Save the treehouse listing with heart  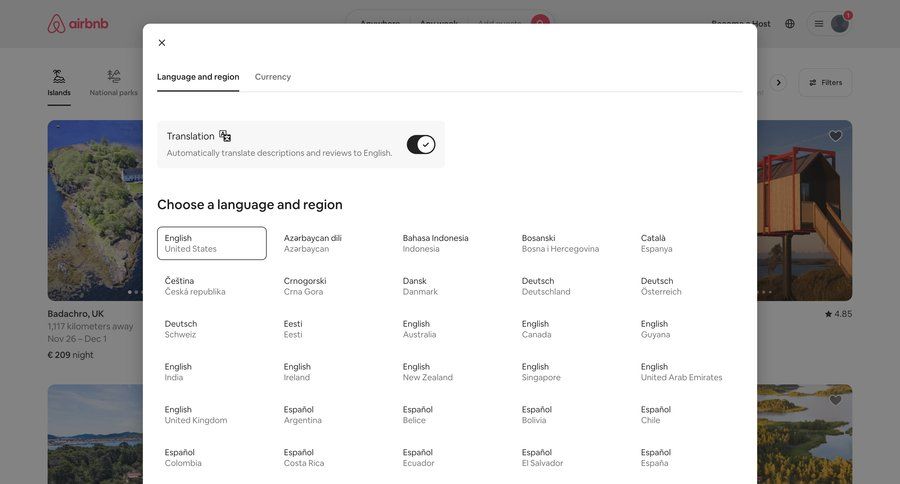pos(835,136)
